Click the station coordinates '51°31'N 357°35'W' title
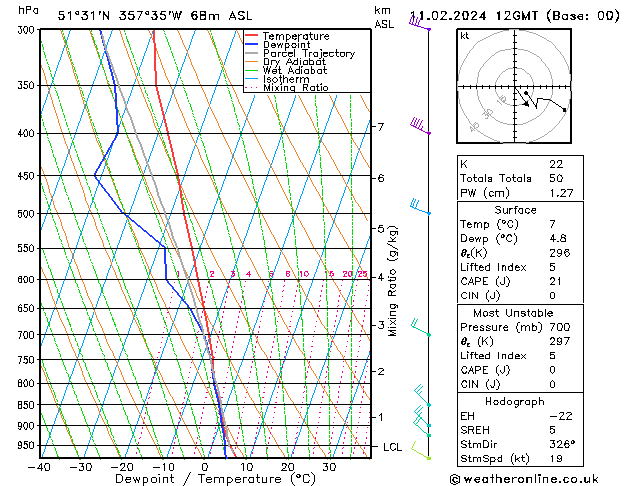The height and width of the screenshot is (486, 629). click(120, 16)
